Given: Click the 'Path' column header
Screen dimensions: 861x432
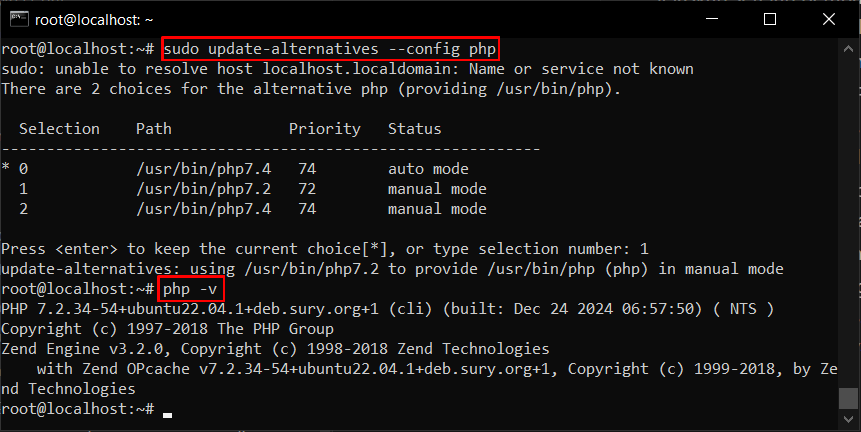Looking at the screenshot, I should (x=154, y=128).
